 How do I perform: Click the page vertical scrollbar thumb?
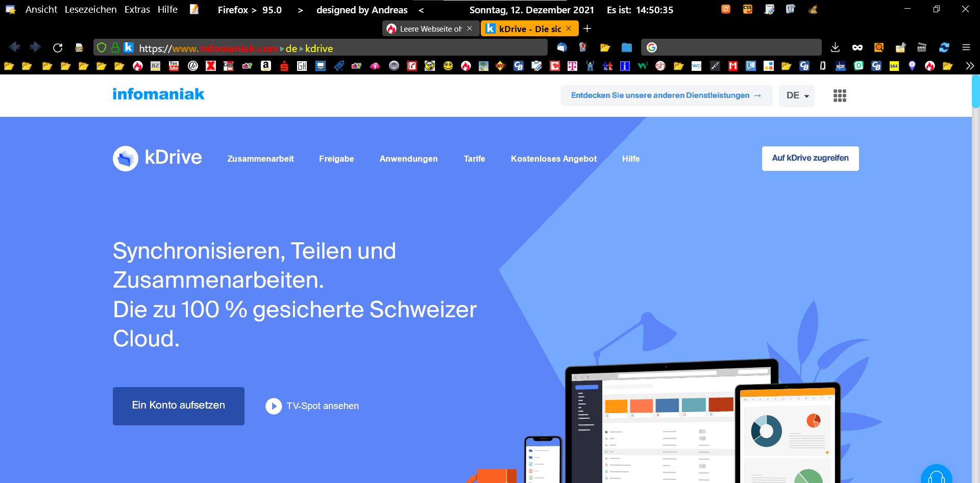point(976,91)
